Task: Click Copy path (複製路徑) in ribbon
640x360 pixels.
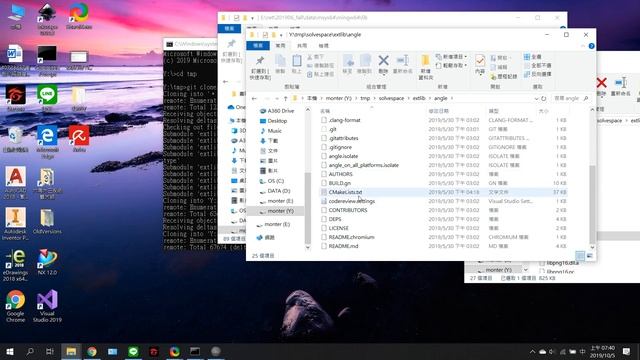Action: [x=320, y=65]
